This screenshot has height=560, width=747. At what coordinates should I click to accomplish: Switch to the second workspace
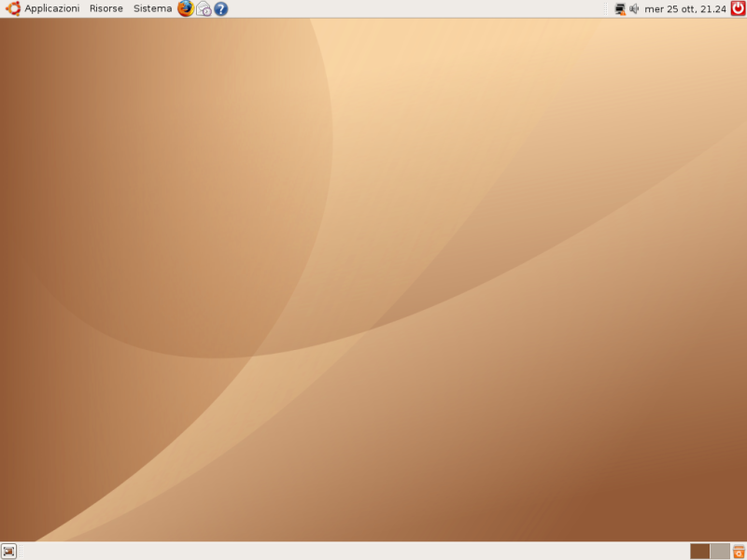(x=720, y=552)
